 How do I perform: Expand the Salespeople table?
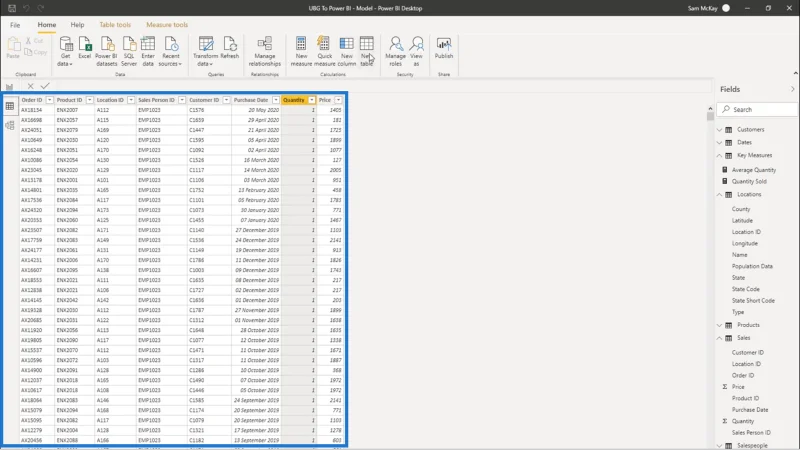coord(719,445)
